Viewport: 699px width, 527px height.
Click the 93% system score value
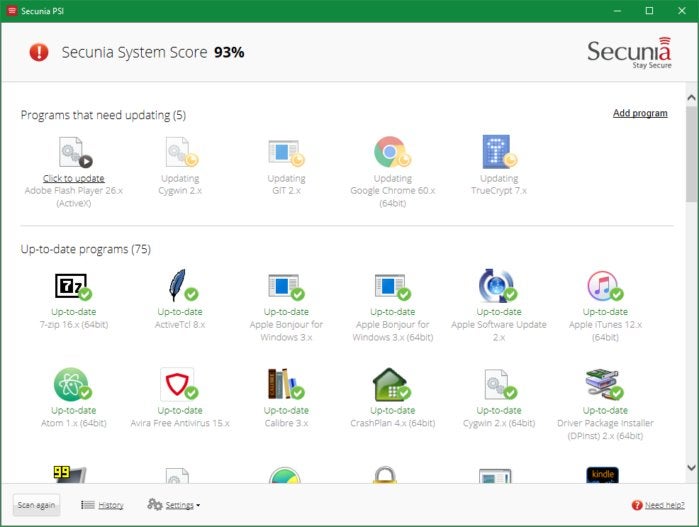pyautogui.click(x=229, y=53)
